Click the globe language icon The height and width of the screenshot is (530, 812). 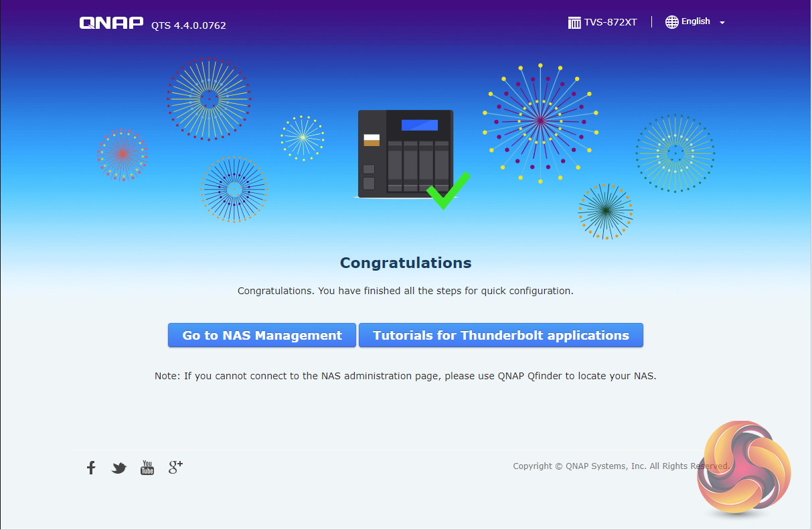pos(671,22)
